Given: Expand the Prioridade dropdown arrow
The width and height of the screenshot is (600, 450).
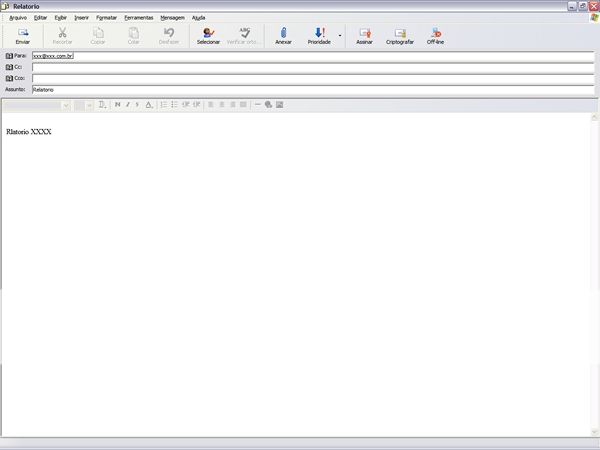Looking at the screenshot, I should pos(340,36).
